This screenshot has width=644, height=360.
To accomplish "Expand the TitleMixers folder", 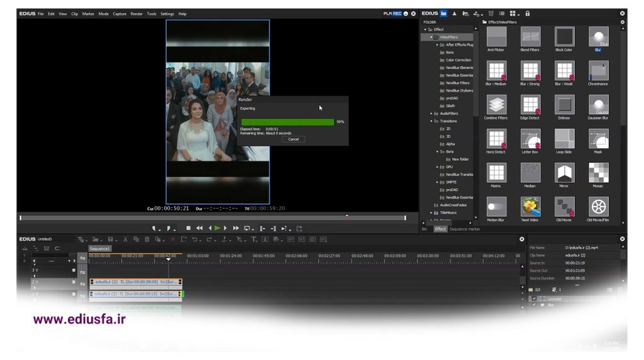I will click(x=431, y=212).
